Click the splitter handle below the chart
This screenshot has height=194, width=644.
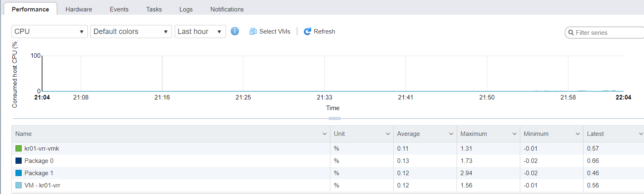pos(334,119)
